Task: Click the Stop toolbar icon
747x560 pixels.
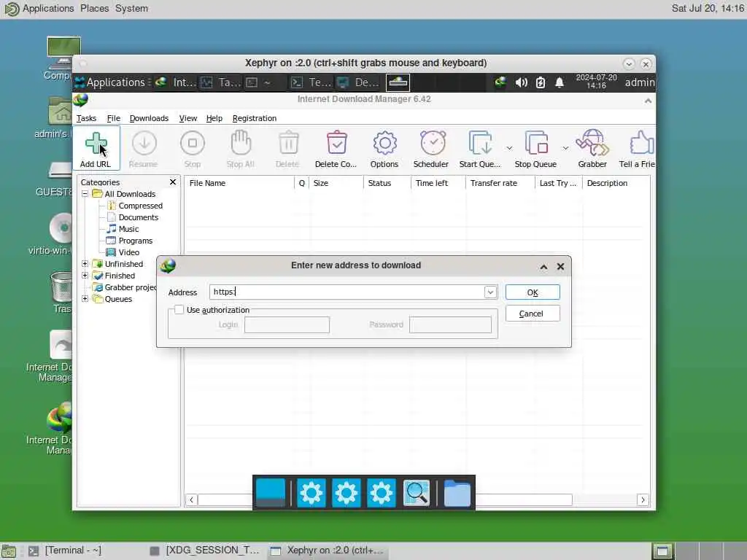Action: (193, 143)
